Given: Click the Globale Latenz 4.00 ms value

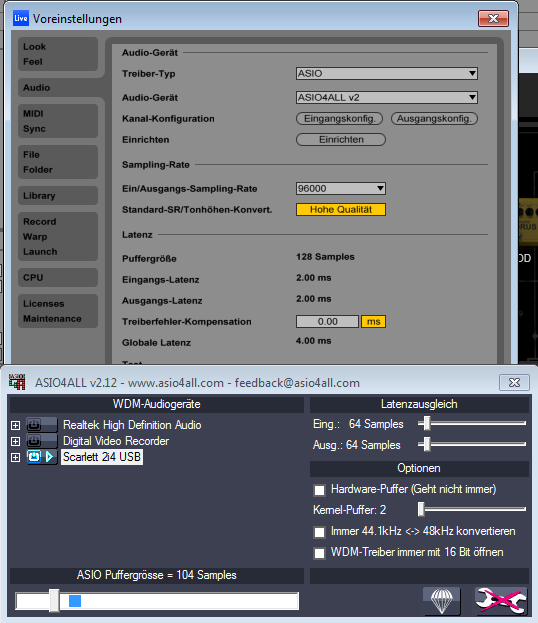Looking at the screenshot, I should tap(314, 341).
